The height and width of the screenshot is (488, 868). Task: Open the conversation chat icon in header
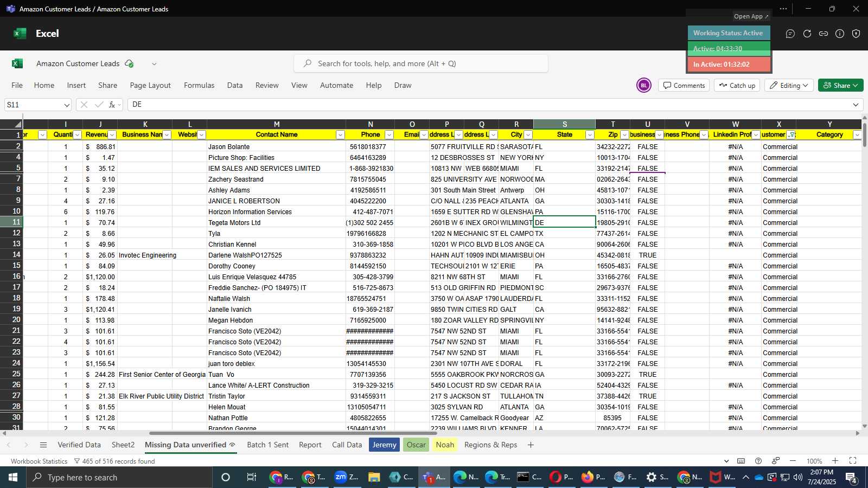point(790,34)
